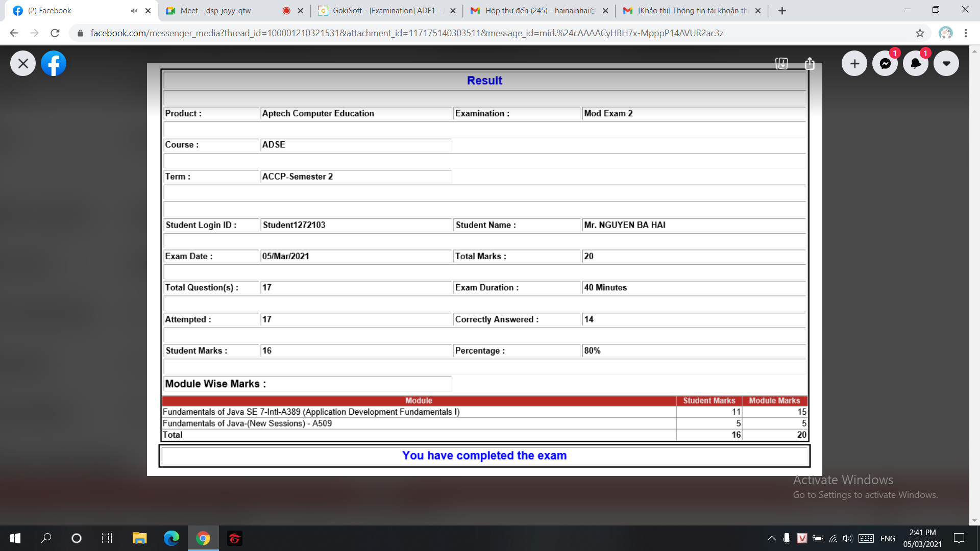
Task: Click the You have completed the exam text
Action: point(484,456)
